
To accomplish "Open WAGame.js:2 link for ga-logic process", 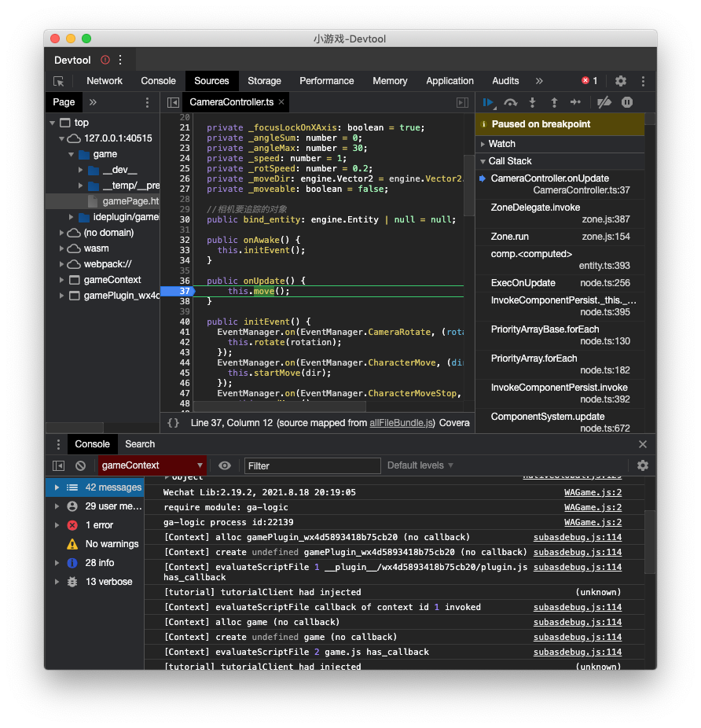I will pyautogui.click(x=593, y=522).
